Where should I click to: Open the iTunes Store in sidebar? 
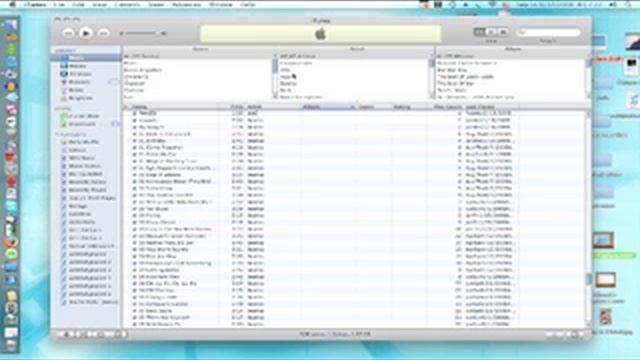86,116
